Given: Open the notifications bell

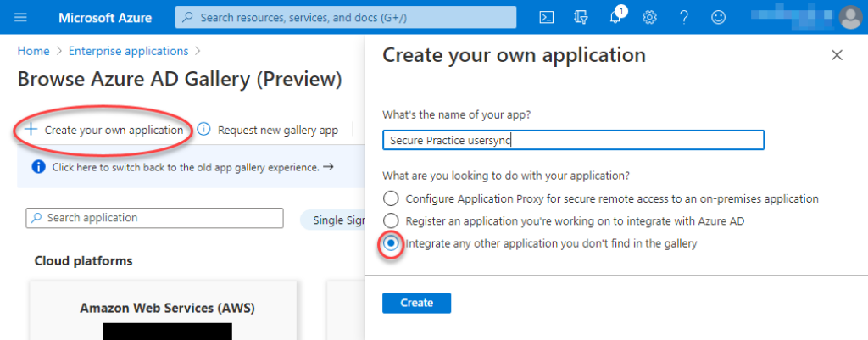Looking at the screenshot, I should [616, 17].
